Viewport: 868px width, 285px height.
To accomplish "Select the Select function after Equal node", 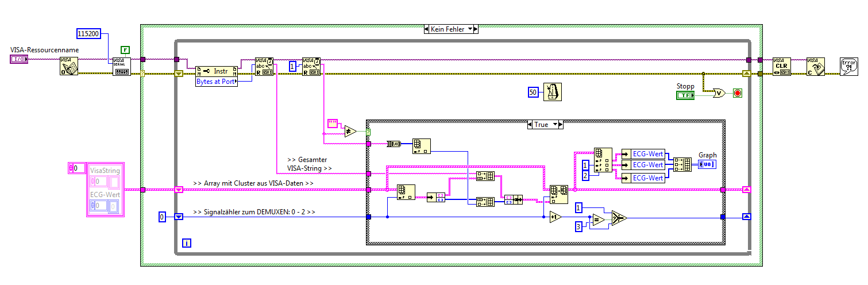I will tap(619, 217).
